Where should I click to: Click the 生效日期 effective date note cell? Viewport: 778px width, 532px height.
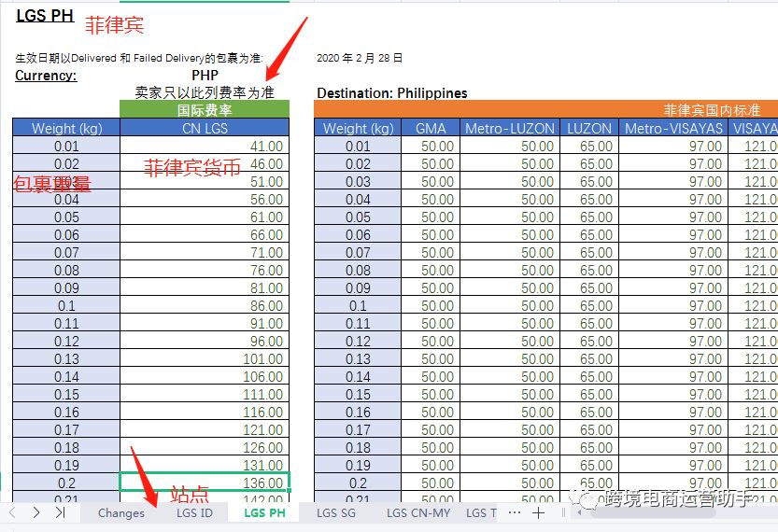(139, 58)
